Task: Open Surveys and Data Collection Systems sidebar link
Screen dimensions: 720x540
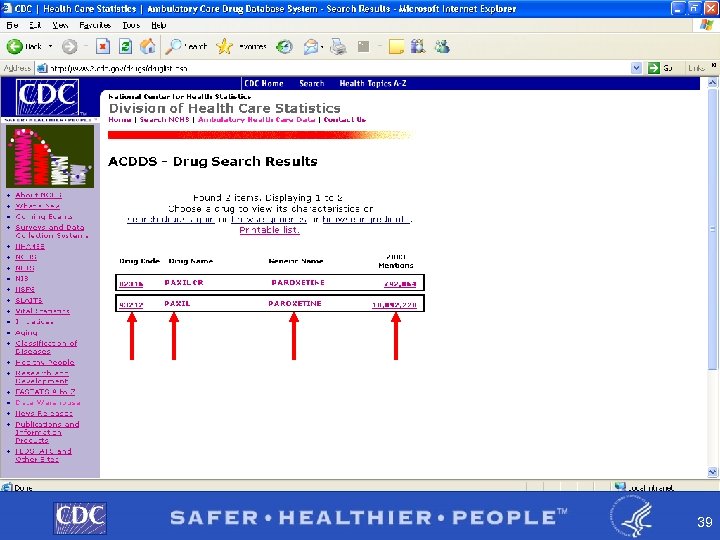Action: click(x=50, y=231)
